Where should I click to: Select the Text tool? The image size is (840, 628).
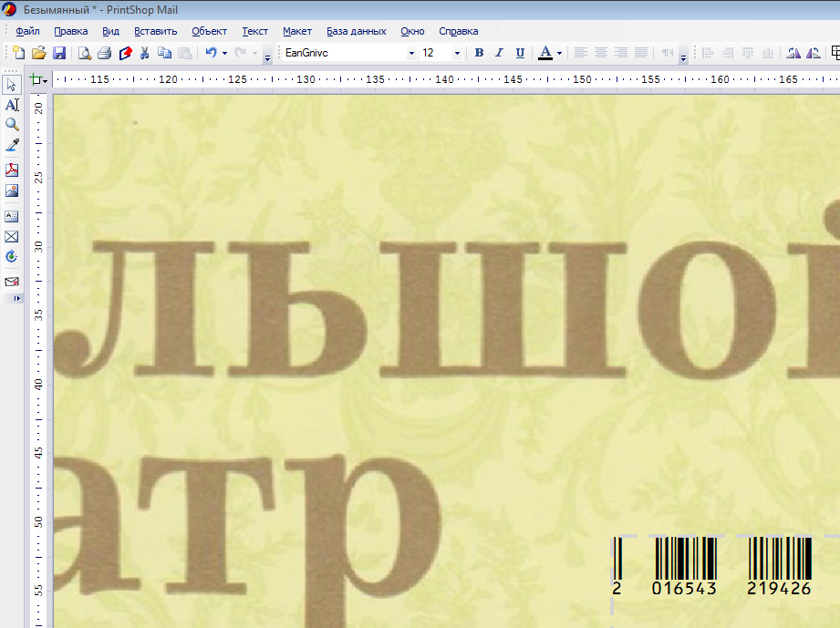coord(12,105)
